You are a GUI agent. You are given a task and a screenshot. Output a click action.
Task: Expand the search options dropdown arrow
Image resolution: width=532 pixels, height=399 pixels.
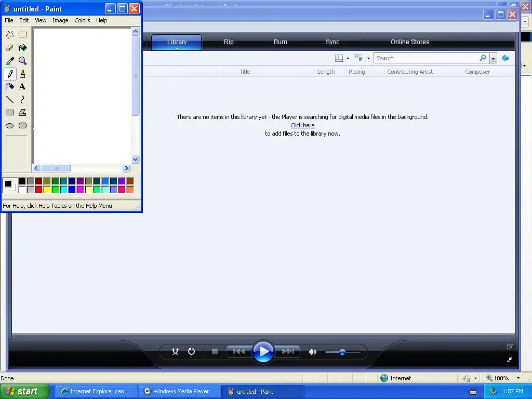tap(494, 59)
